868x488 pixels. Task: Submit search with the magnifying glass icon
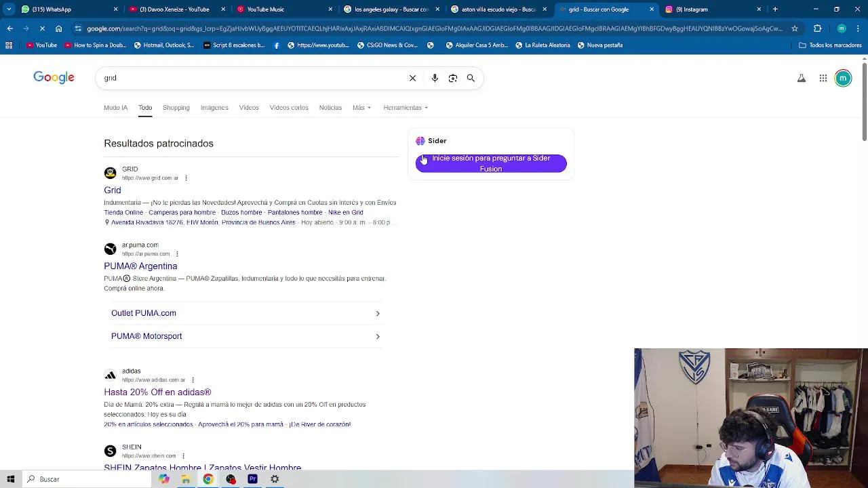click(471, 78)
